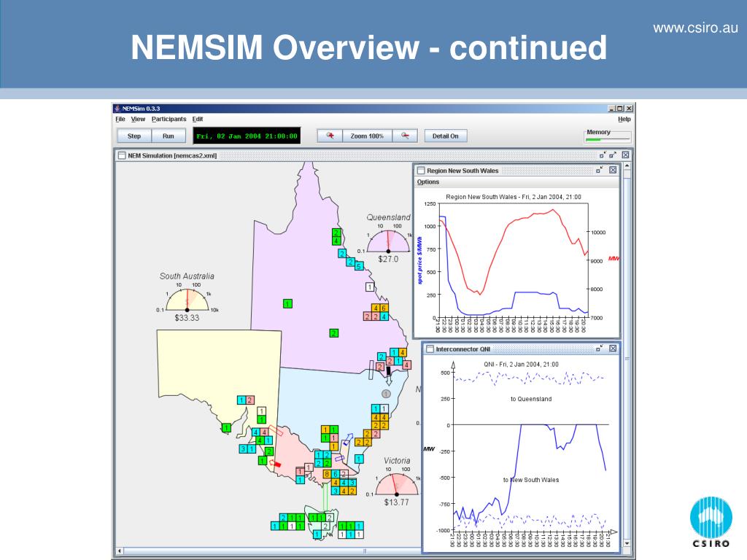Click the zoom-in magnifier icon in toolbar
This screenshot has height=560, width=747.
[x=330, y=136]
